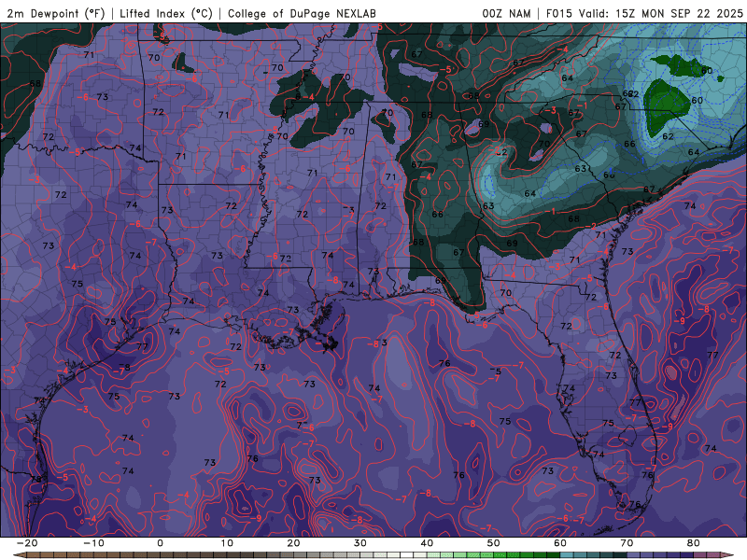Click the -10 label on the color scale
Image resolution: width=747 pixels, height=560 pixels.
tap(93, 543)
